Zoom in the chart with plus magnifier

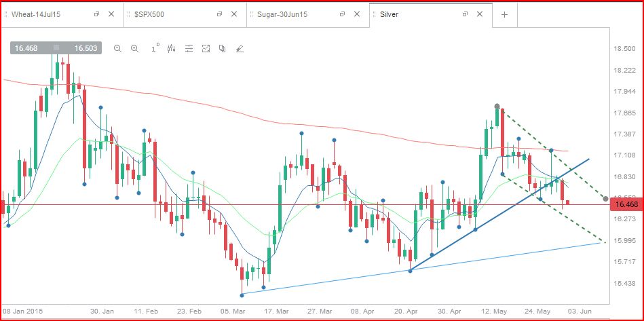(x=135, y=48)
